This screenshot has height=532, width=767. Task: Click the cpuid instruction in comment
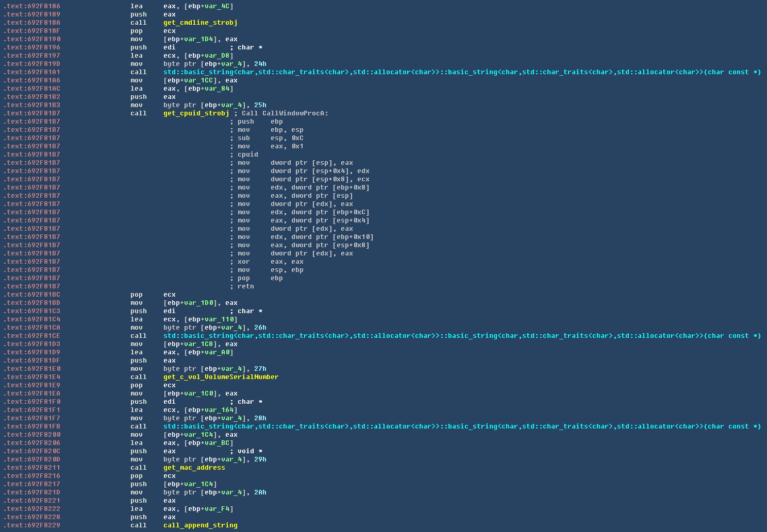[247, 155]
